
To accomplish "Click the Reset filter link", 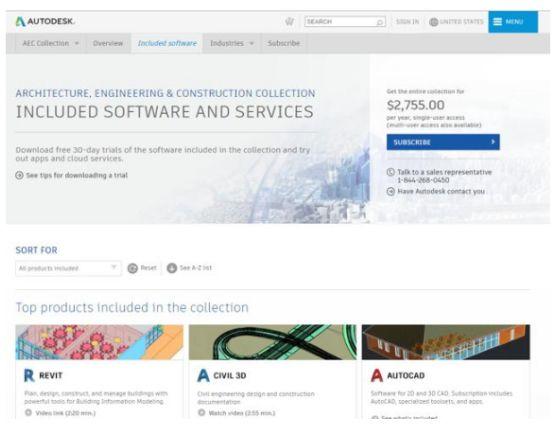I will tap(148, 268).
